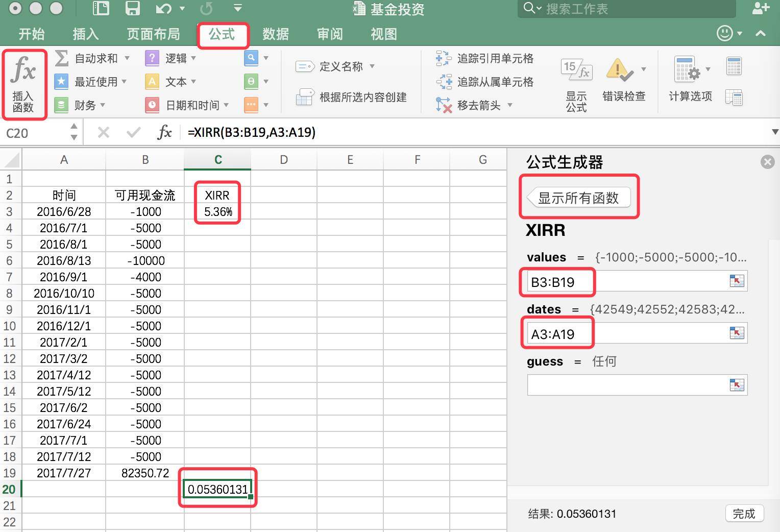Viewport: 780px width, 532px height.
Task: Click the Undo arrow icon
Action: click(163, 9)
